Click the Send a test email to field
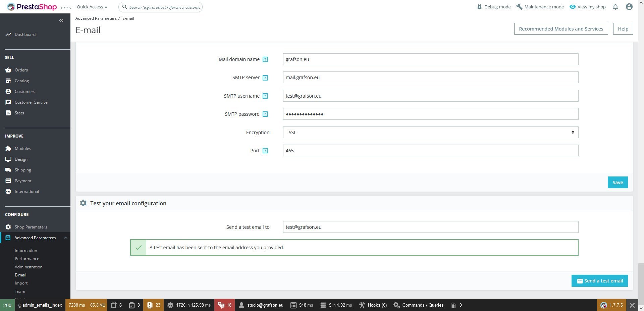Viewport: 644px width, 311px height. pyautogui.click(x=431, y=227)
